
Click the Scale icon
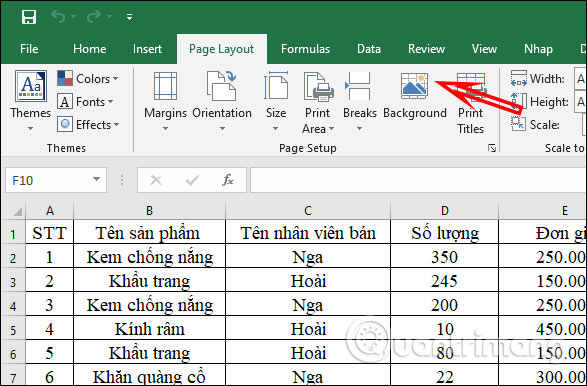tap(518, 124)
